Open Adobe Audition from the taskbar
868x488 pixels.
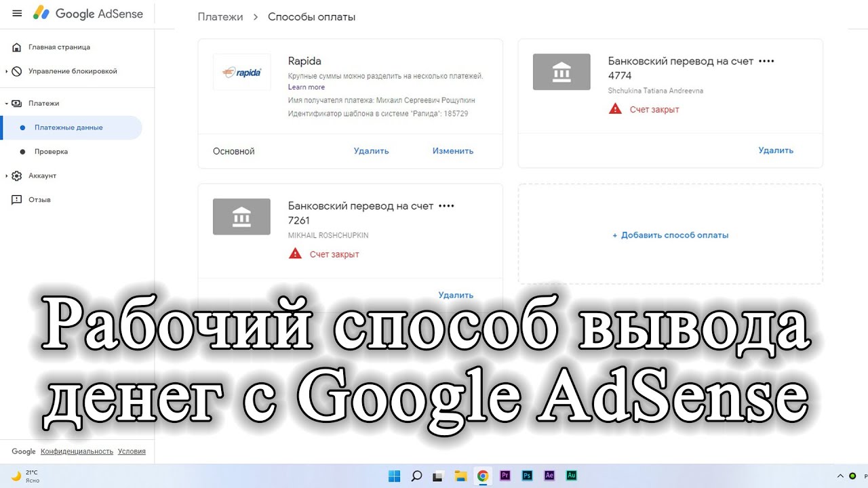point(571,476)
